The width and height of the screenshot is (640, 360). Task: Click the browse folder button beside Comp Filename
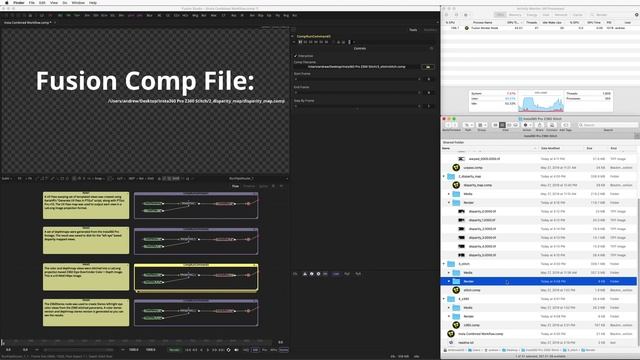pyautogui.click(x=428, y=67)
